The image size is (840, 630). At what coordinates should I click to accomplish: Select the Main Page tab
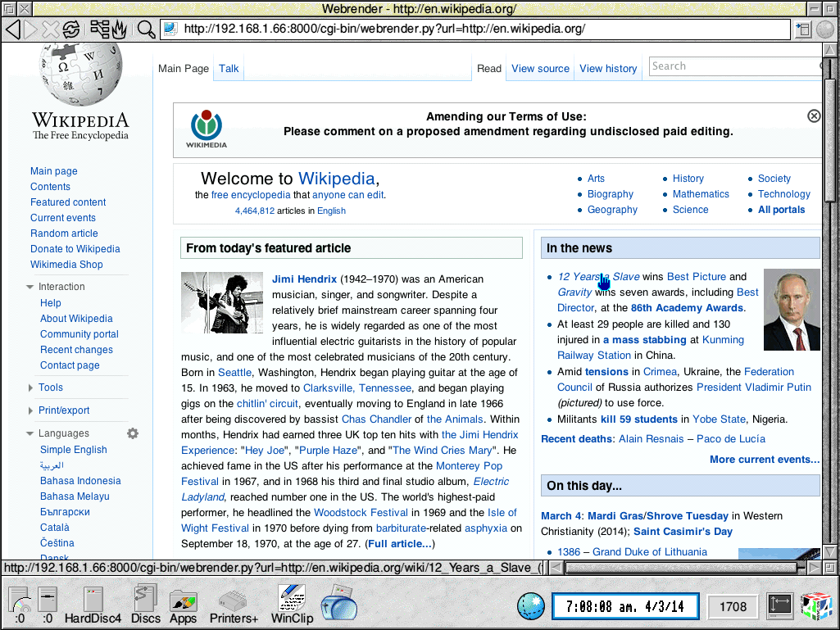184,69
